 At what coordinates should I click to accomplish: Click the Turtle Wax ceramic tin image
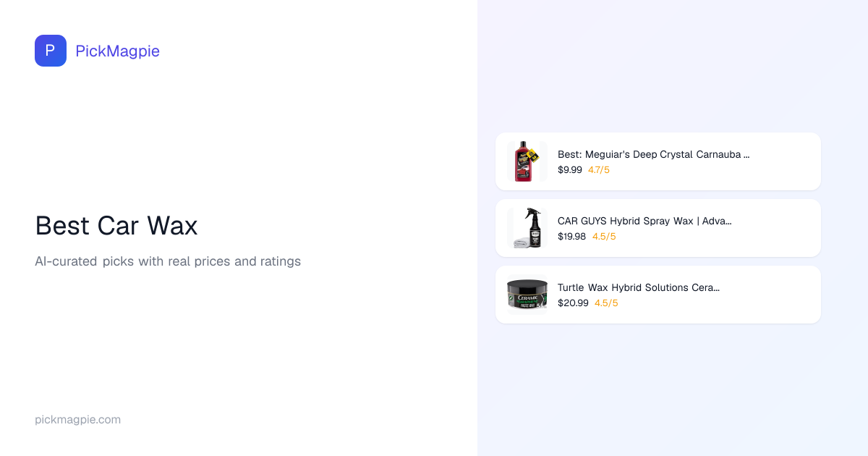click(x=527, y=295)
